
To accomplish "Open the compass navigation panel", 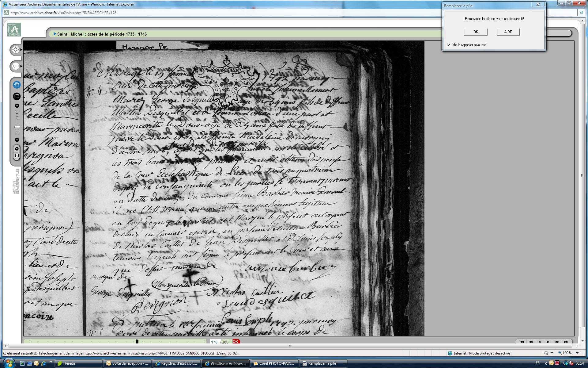I will (16, 50).
